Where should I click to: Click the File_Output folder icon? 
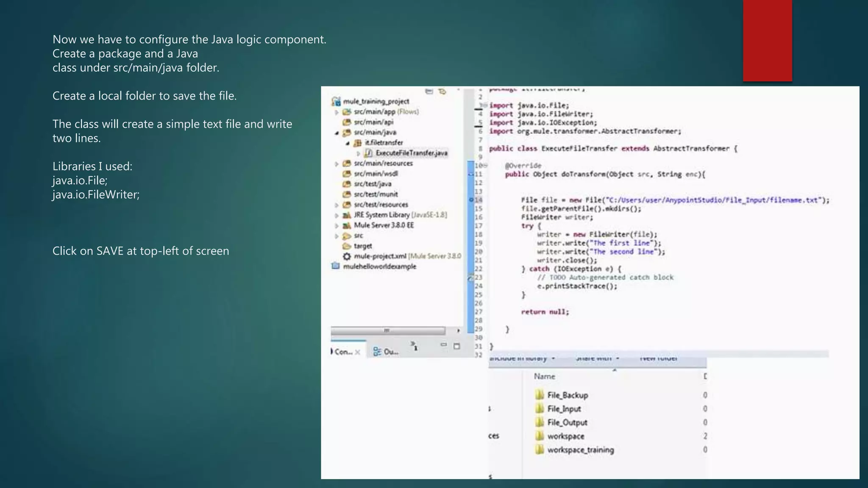pos(539,422)
